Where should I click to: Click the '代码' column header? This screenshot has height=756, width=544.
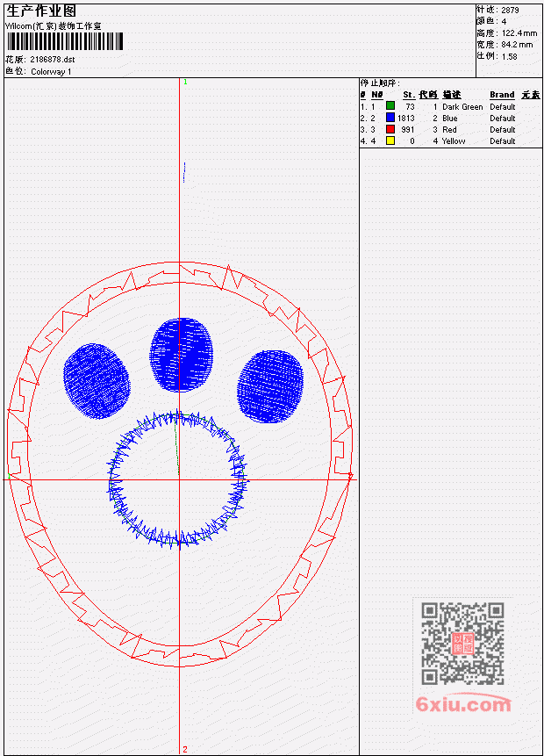428,95
